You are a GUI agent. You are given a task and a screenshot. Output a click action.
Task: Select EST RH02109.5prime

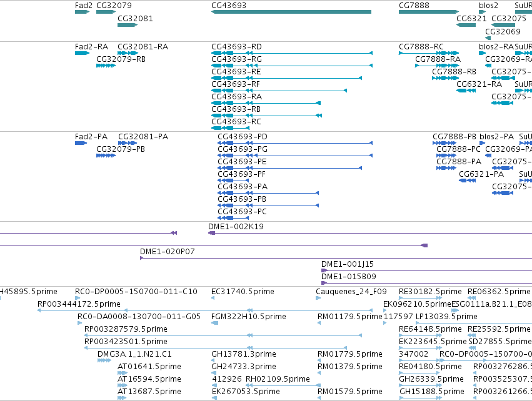click(x=283, y=385)
